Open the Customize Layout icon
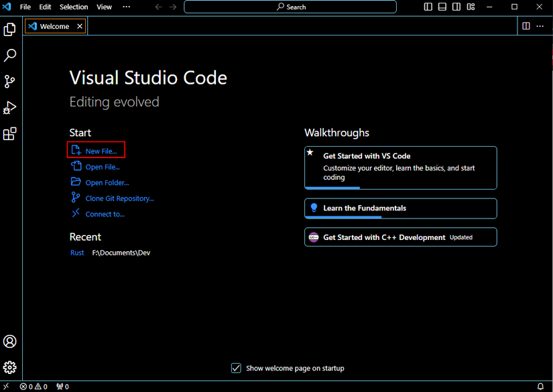Viewport: 553px width, 392px height. click(x=471, y=7)
